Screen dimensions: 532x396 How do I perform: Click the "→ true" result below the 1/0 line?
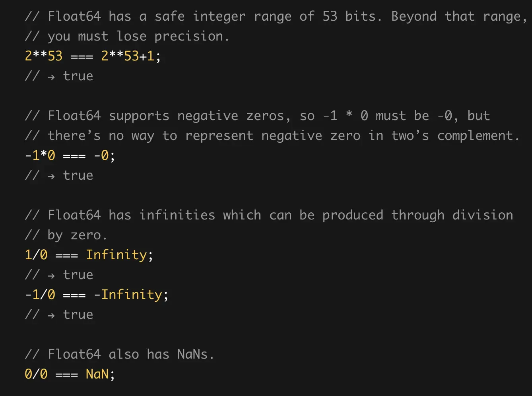(x=70, y=275)
